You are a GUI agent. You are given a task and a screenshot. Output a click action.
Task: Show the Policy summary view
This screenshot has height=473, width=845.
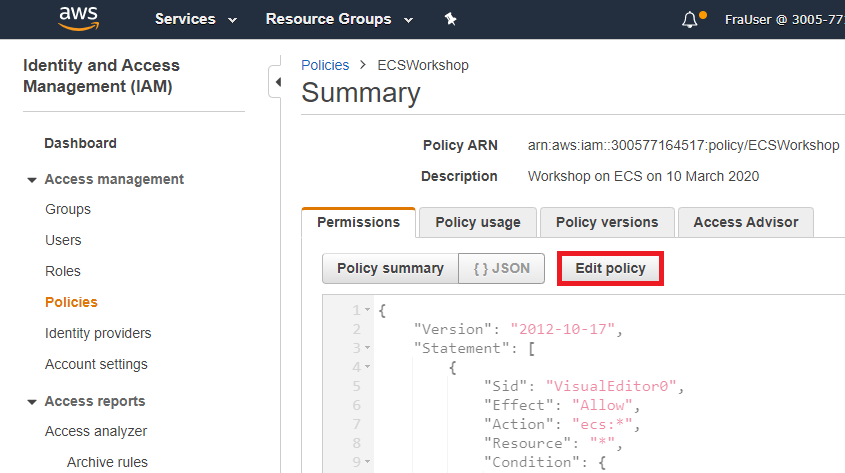[390, 268]
